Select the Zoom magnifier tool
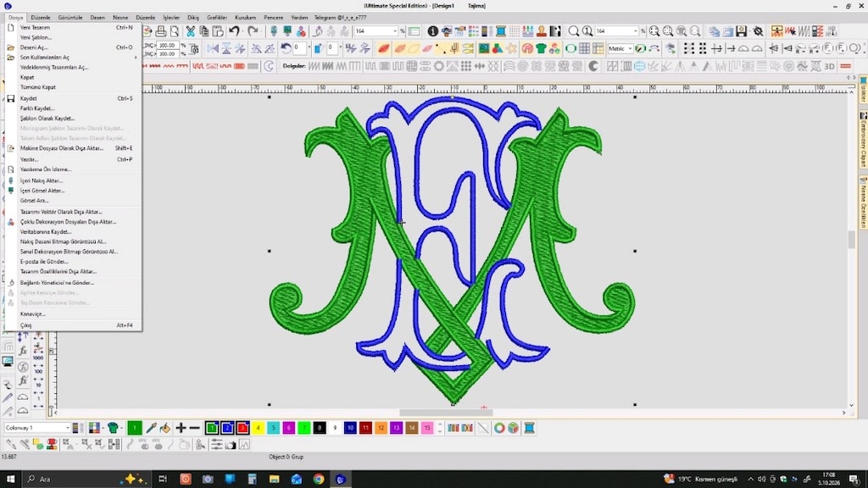The height and width of the screenshot is (488, 868). point(574,31)
